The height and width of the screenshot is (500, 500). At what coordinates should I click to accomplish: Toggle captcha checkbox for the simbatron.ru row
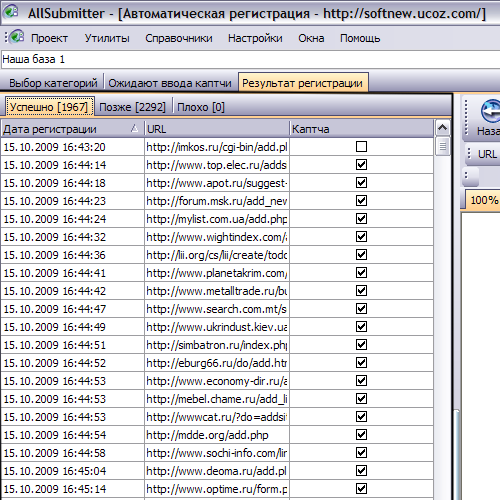point(361,345)
